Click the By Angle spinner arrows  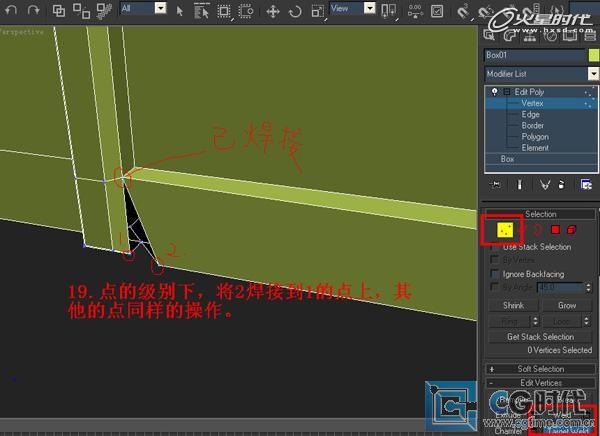pos(588,287)
